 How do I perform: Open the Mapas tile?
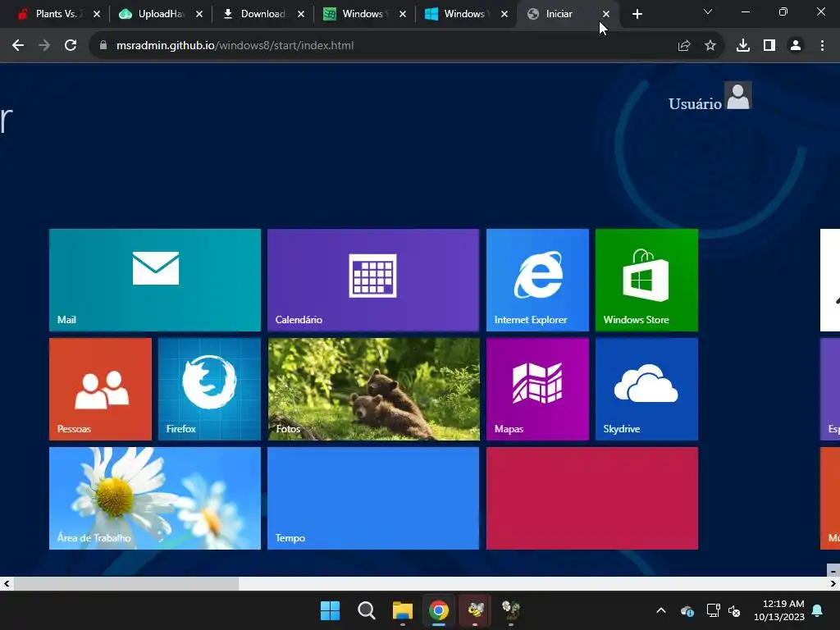coord(537,389)
